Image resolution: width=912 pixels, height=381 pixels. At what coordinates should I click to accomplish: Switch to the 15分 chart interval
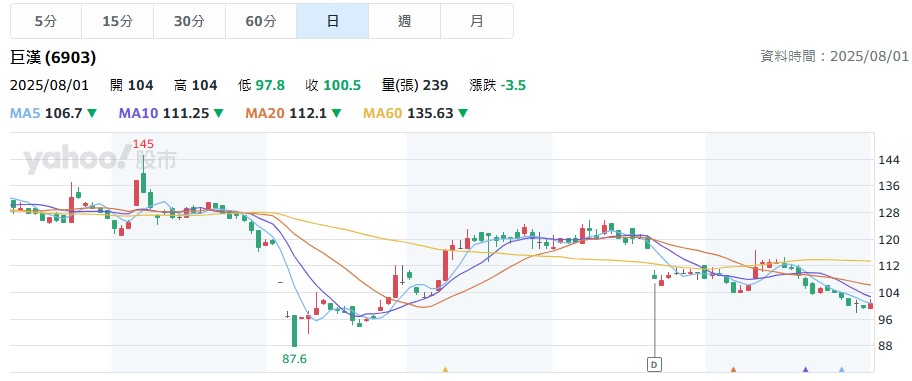coord(117,22)
